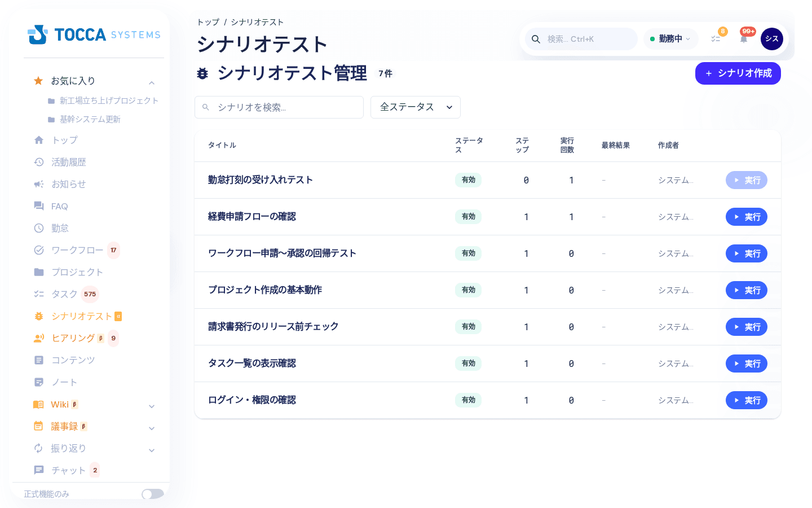Click 有効 badge in タスク一覧の表示確認 row
The height and width of the screenshot is (508, 812).
[469, 364]
